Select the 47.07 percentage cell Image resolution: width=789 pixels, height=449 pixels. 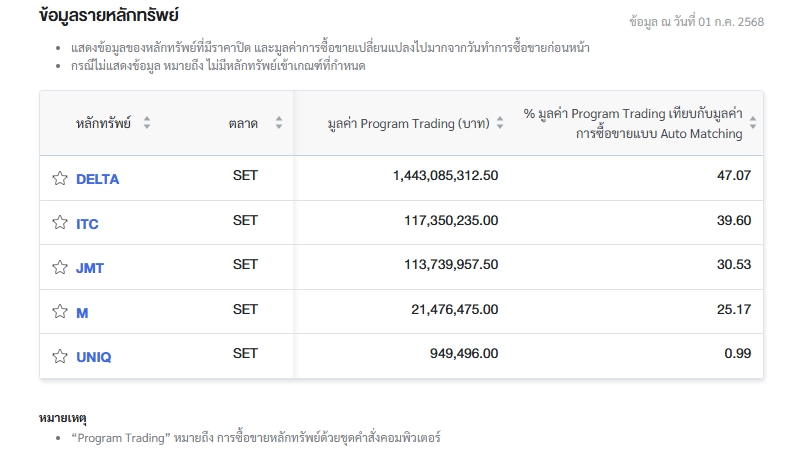click(735, 176)
